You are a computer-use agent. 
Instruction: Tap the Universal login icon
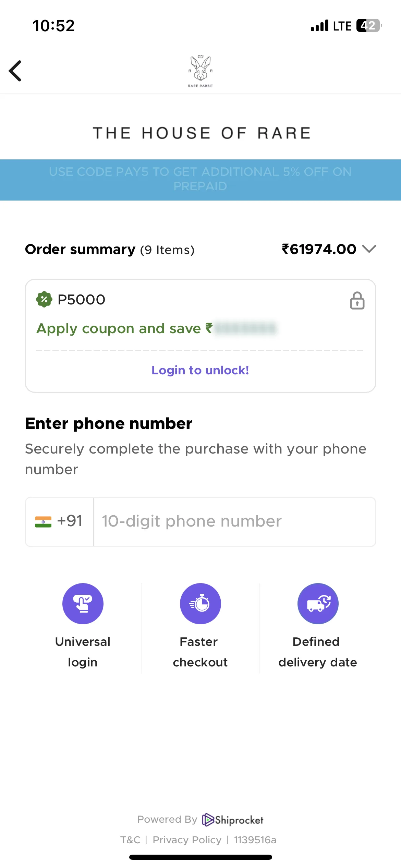click(83, 604)
